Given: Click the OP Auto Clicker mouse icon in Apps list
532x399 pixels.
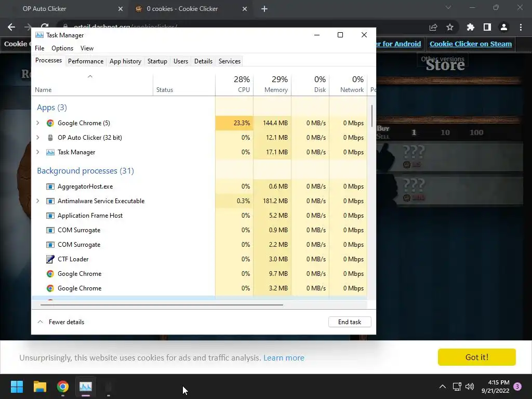Looking at the screenshot, I should [x=50, y=137].
